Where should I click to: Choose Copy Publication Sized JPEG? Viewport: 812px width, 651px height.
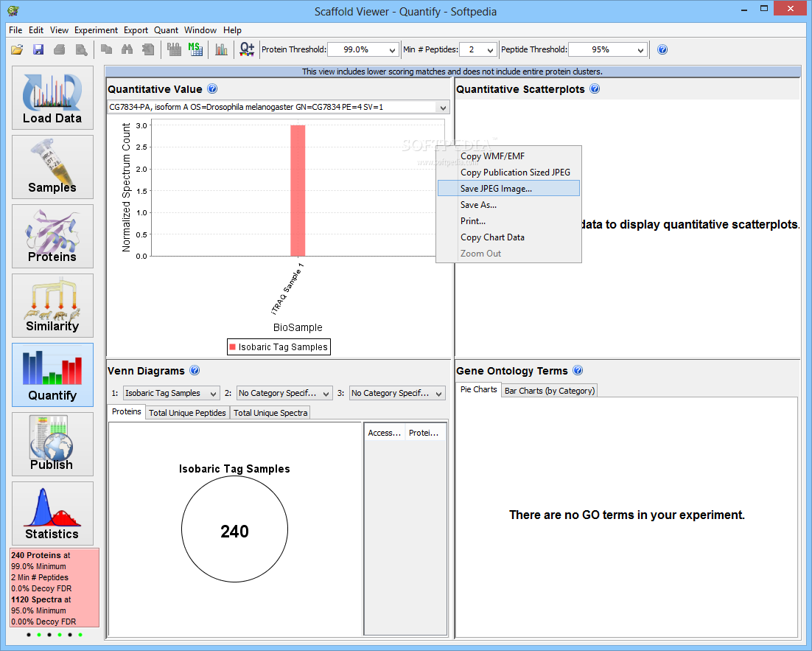click(508, 172)
